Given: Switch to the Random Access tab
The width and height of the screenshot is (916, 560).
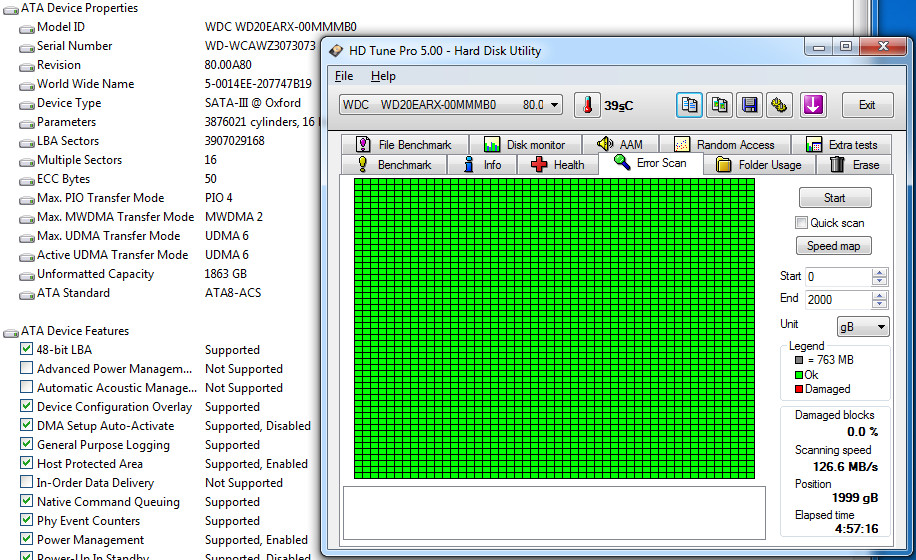Looking at the screenshot, I should click(x=724, y=144).
